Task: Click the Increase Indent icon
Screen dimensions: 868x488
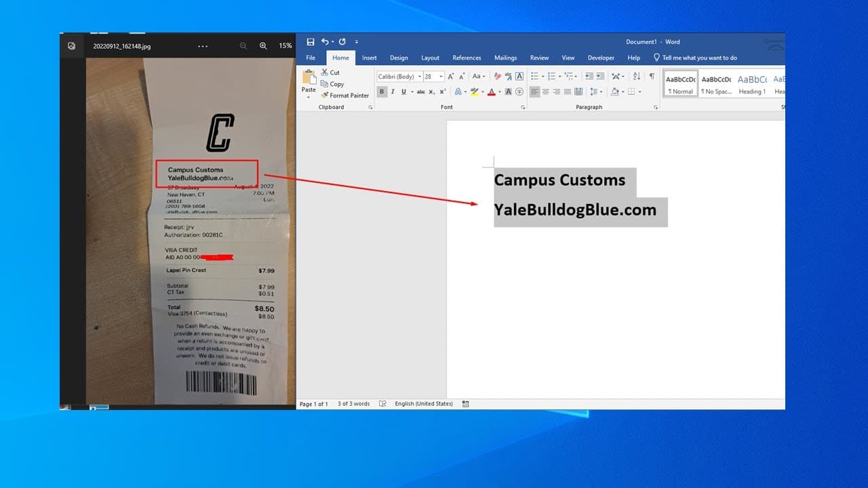Action: pyautogui.click(x=600, y=77)
